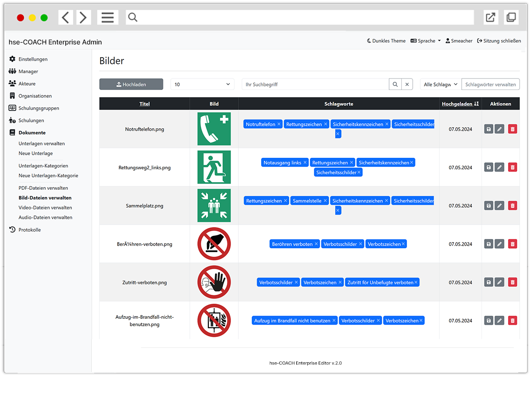Toggle the Dunkles Theme switch
The width and height of the screenshot is (532, 399).
[386, 41]
